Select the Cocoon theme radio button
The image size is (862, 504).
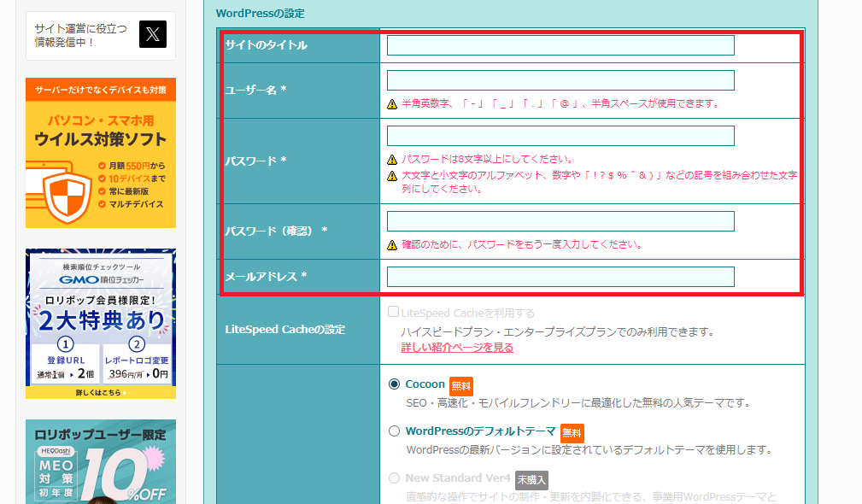394,384
